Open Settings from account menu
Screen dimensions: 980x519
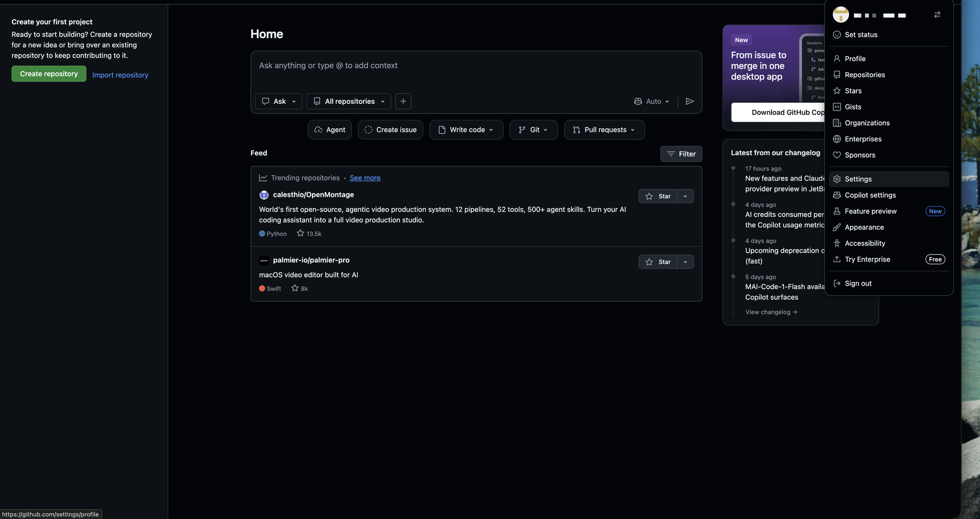tap(889, 179)
